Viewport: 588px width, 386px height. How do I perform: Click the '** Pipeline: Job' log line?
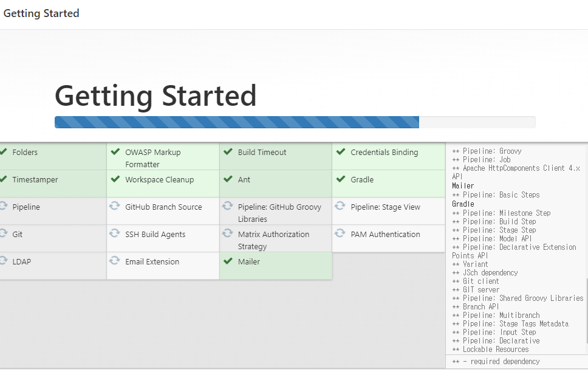coord(482,160)
